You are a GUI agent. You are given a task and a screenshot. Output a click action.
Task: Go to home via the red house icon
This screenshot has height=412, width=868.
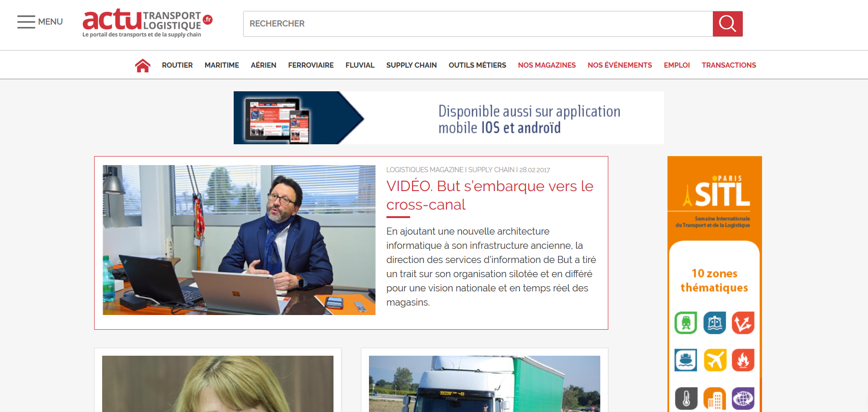142,65
